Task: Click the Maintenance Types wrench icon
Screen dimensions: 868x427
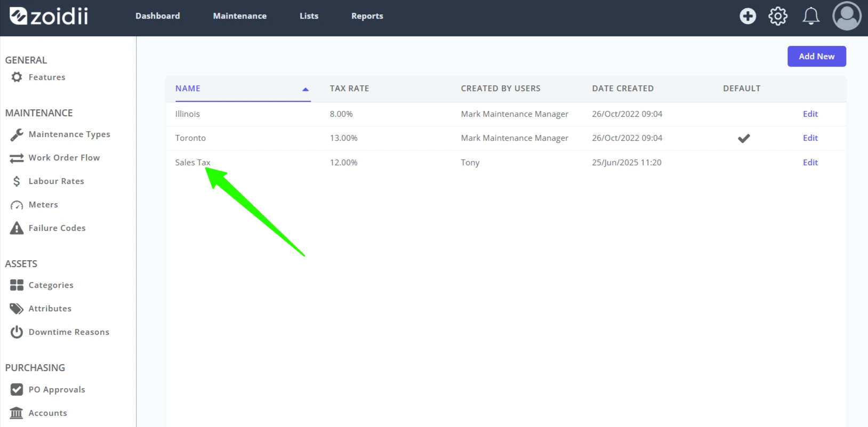Action: click(x=17, y=134)
